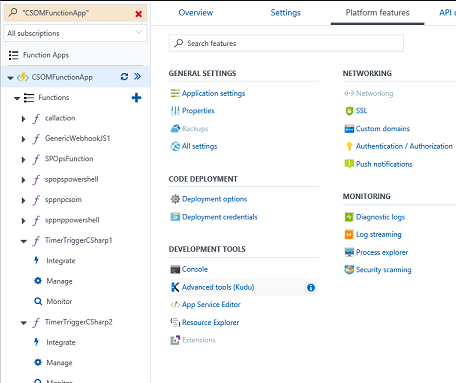Add a new function with the plus icon
The image size is (456, 383).
pyautogui.click(x=136, y=98)
